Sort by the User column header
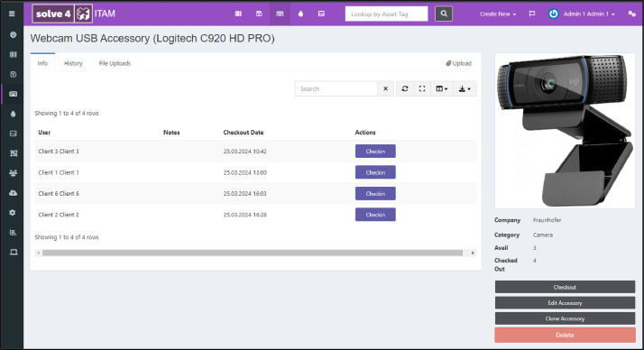This screenshot has height=350, width=644. (x=44, y=133)
